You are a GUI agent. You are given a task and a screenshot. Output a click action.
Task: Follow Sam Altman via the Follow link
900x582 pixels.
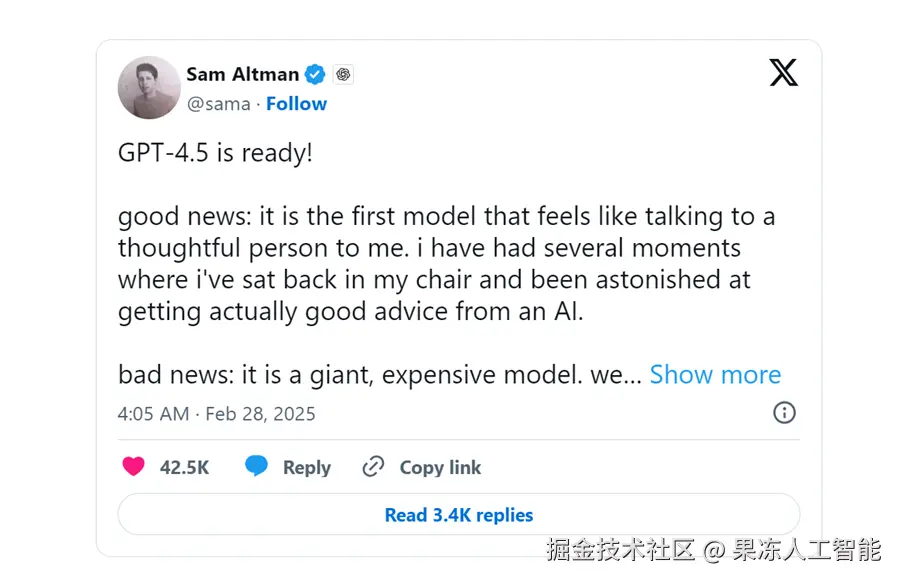(296, 104)
